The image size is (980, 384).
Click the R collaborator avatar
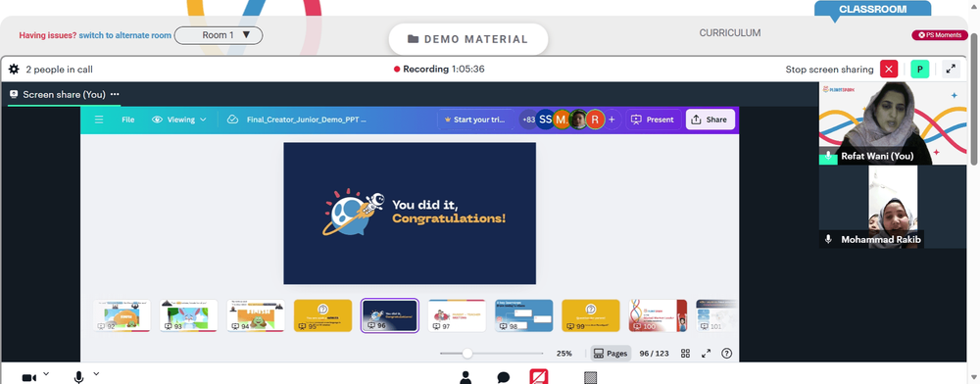tap(595, 120)
